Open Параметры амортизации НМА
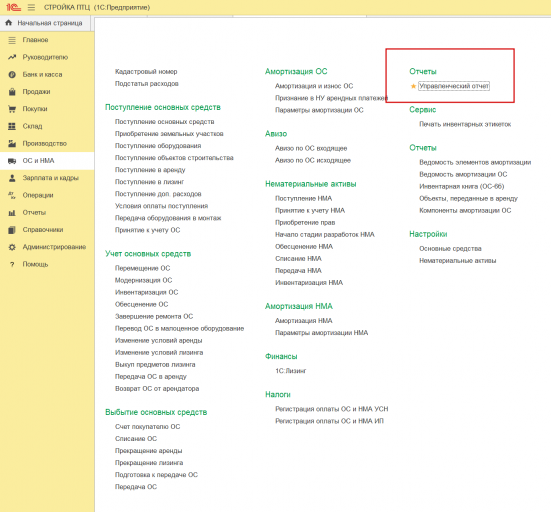 pos(322,333)
